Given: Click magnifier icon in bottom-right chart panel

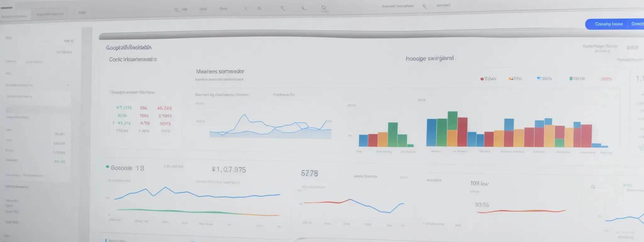Looking at the screenshot, I should pos(593,187).
